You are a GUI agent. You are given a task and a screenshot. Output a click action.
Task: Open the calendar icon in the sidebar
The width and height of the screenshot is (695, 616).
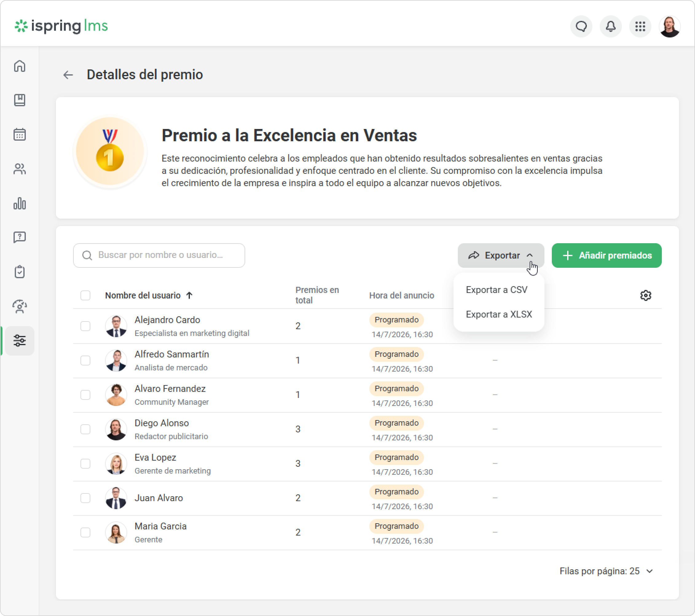20,135
